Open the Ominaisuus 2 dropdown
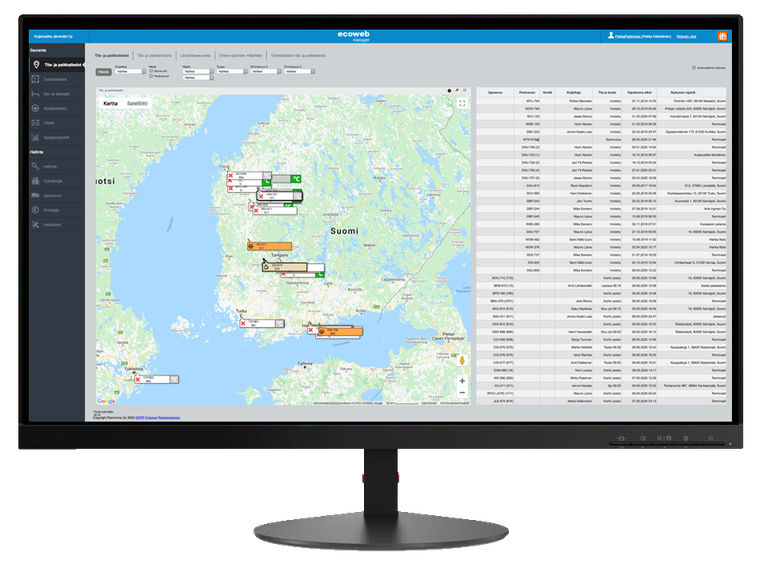The height and width of the screenshot is (576, 768). click(x=266, y=72)
